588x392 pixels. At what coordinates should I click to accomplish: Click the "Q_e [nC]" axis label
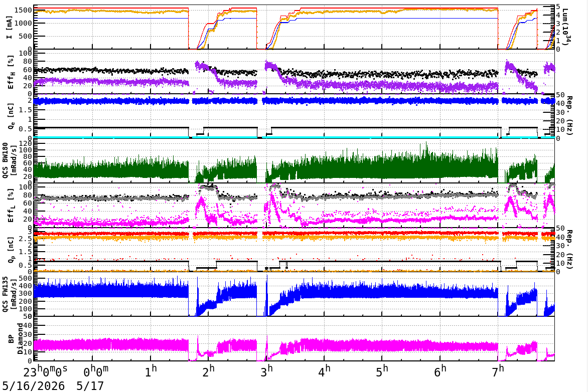pos(11,116)
